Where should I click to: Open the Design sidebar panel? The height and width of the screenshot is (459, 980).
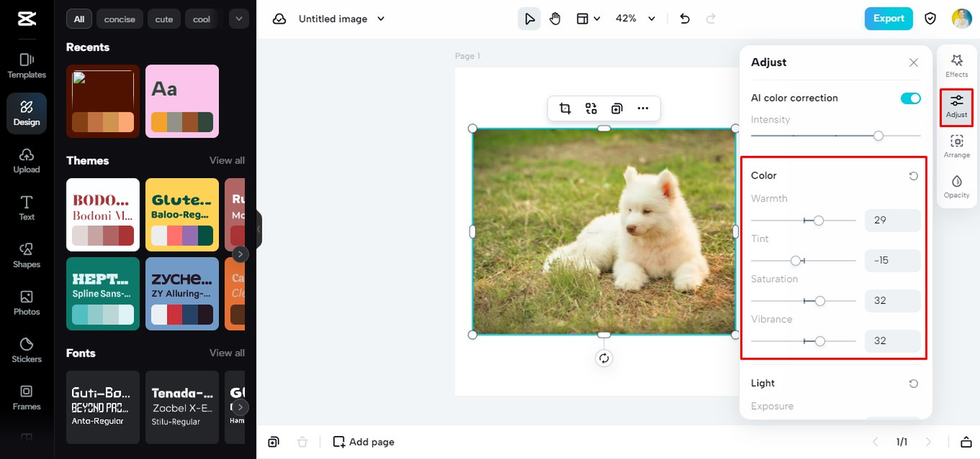(27, 113)
